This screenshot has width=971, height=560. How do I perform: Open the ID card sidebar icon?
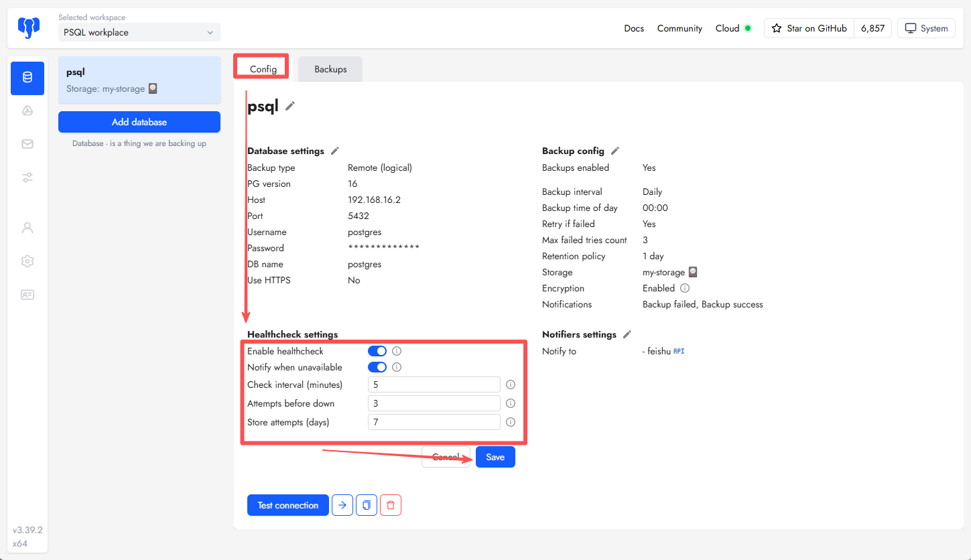[x=27, y=295]
